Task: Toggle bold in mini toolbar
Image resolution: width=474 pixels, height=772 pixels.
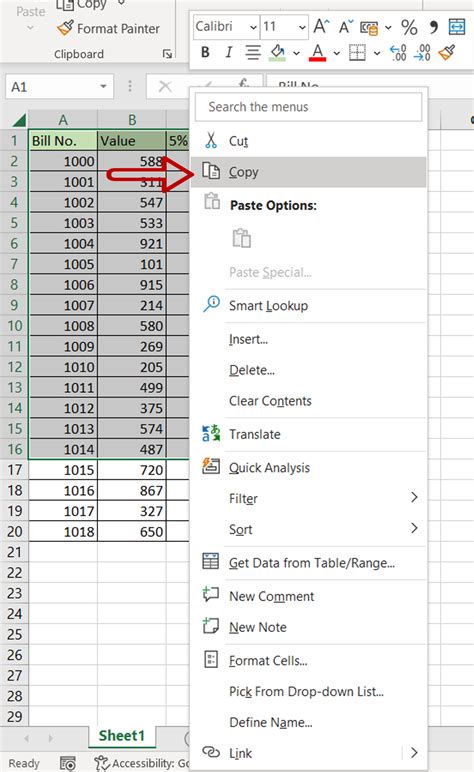Action: tap(205, 52)
